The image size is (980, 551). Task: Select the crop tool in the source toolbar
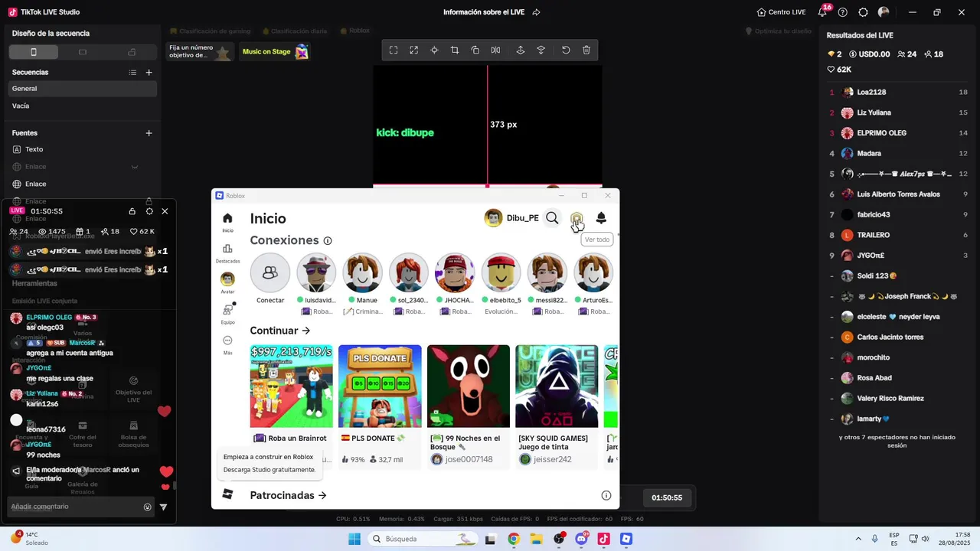pyautogui.click(x=455, y=51)
